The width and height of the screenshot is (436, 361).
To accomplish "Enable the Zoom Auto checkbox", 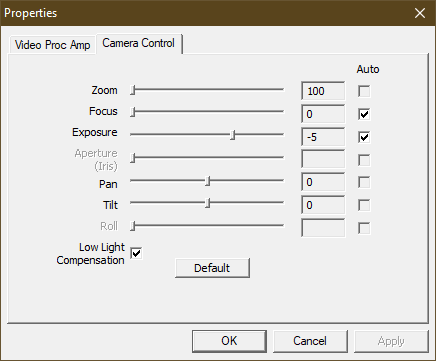I will 364,91.
